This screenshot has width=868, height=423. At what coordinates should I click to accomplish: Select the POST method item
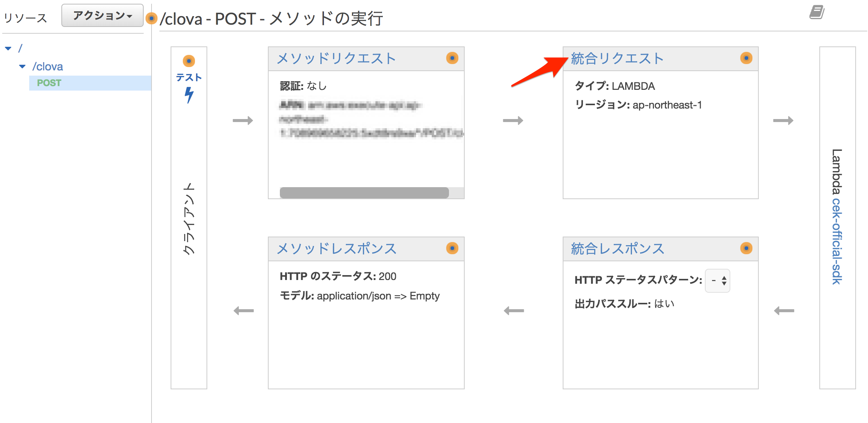click(90, 83)
